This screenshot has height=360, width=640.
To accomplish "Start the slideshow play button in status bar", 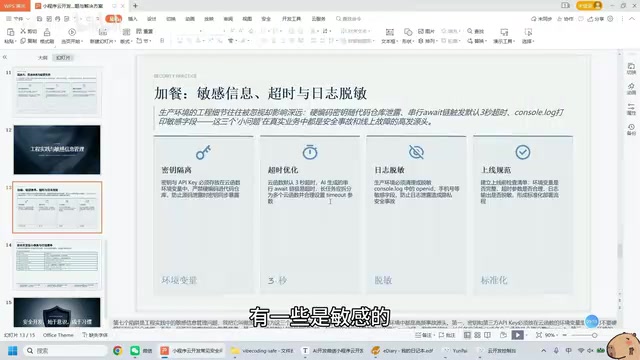I will [x=518, y=335].
